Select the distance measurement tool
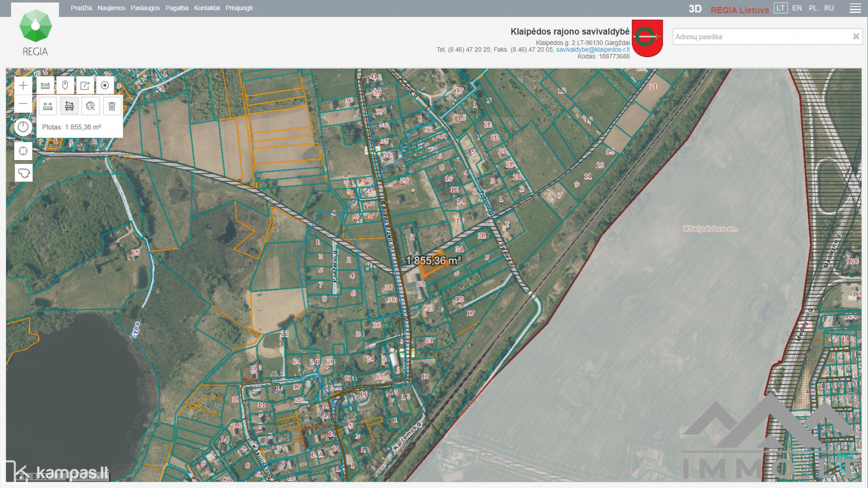The width and height of the screenshot is (868, 488). (x=48, y=106)
